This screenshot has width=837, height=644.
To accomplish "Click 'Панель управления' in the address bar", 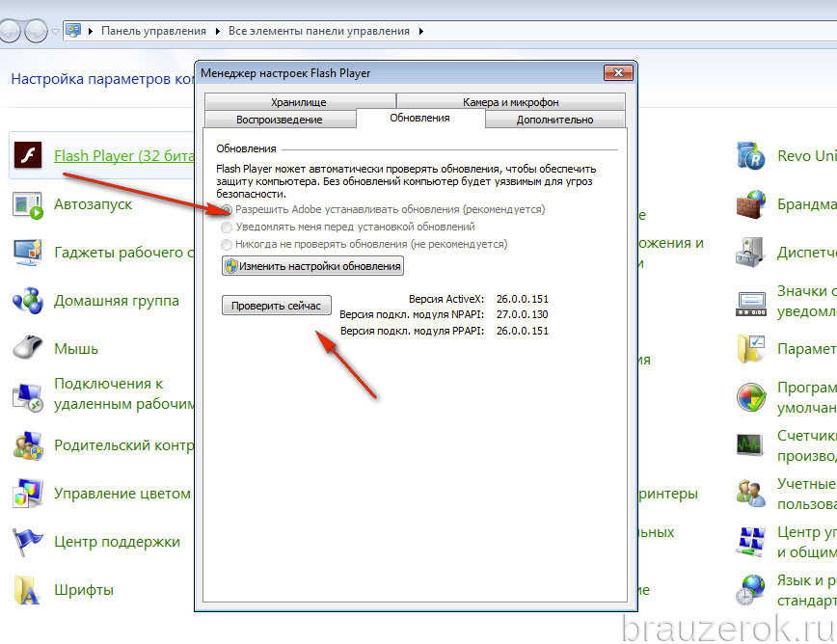I will coord(153,31).
